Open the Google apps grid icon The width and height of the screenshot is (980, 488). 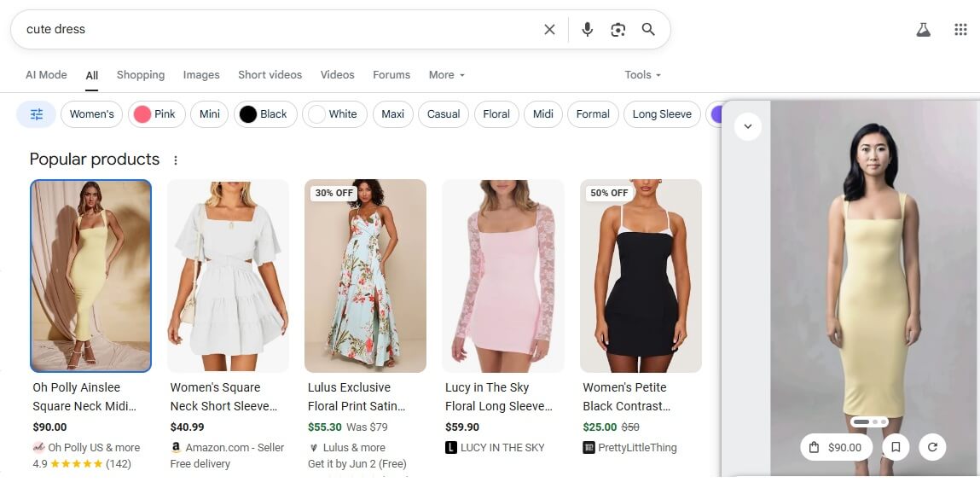[960, 29]
